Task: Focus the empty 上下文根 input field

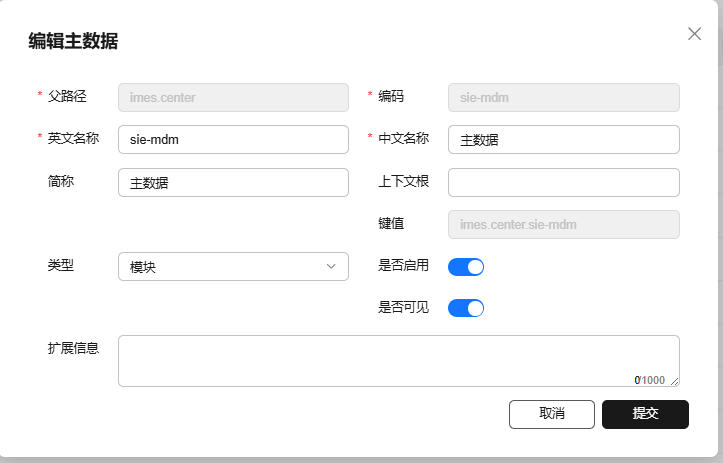Action: coord(563,183)
